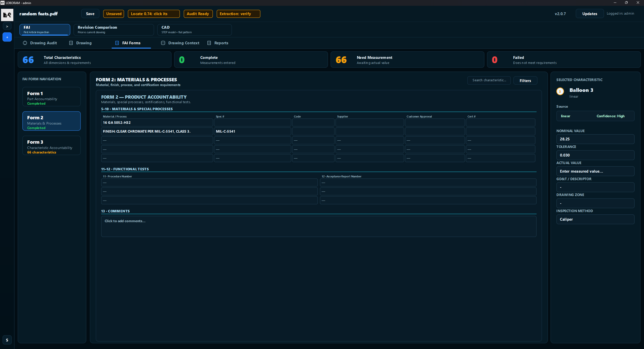Click the Search characteristic field
This screenshot has width=644, height=349.
click(489, 80)
